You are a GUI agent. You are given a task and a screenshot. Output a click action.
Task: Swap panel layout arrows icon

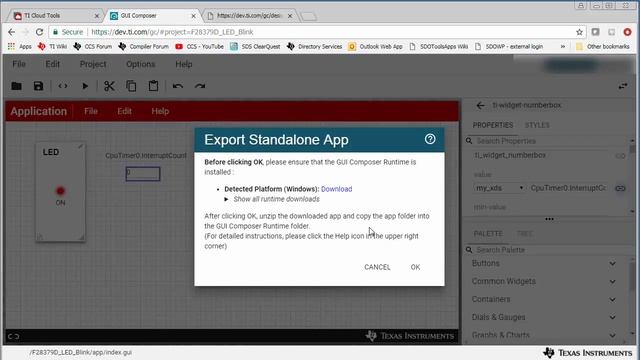pos(623,86)
